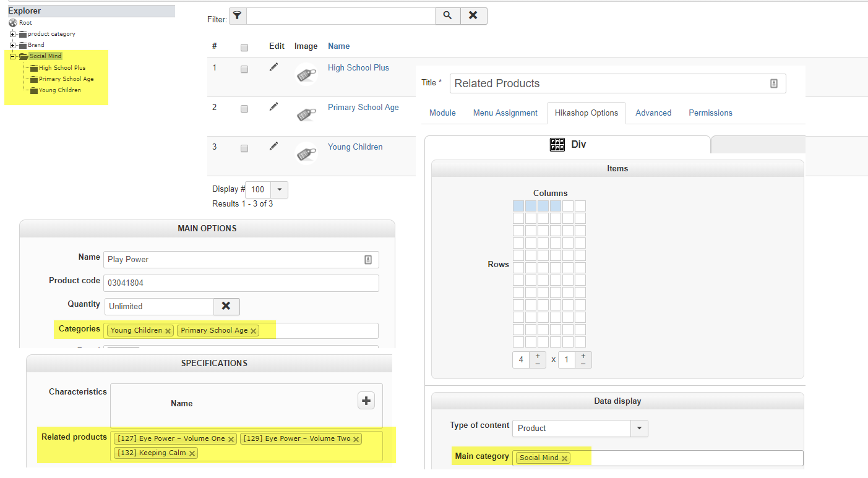The width and height of the screenshot is (868, 478).
Task: Expand the product category tree node
Action: coord(12,34)
